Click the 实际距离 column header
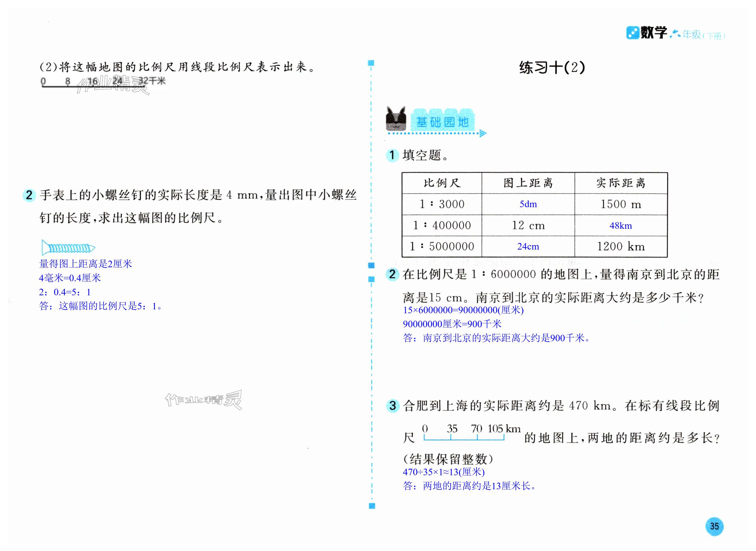Image resolution: width=756 pixels, height=551 pixels. tap(621, 183)
